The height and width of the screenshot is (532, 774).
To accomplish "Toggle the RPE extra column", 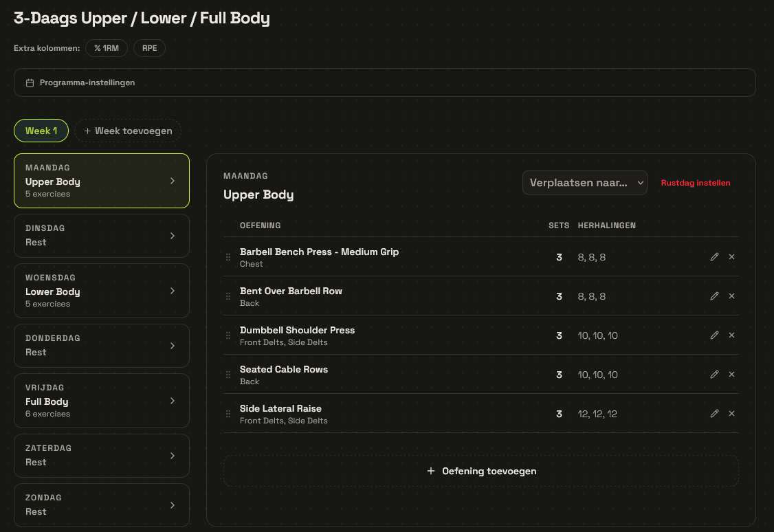I will 150,48.
